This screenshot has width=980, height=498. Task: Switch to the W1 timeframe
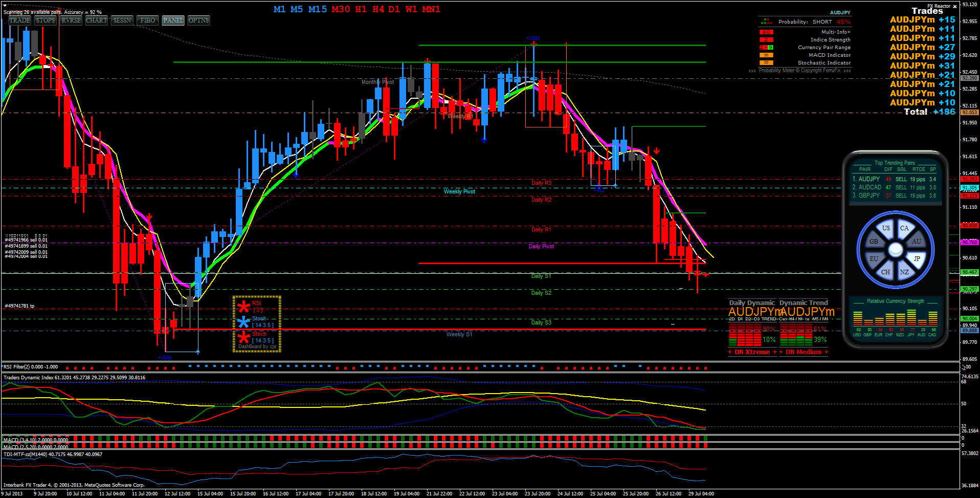pos(411,9)
